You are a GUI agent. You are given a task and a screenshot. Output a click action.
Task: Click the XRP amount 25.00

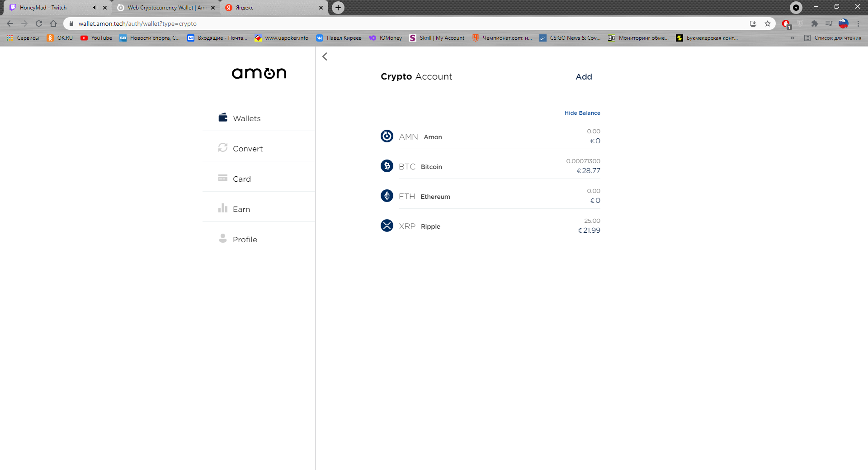[592, 221]
